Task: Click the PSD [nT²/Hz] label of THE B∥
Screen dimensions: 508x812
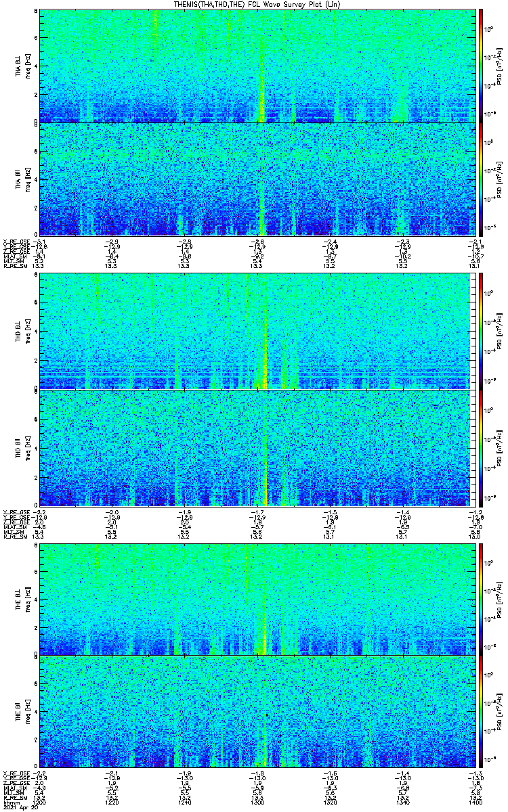Action: click(500, 713)
